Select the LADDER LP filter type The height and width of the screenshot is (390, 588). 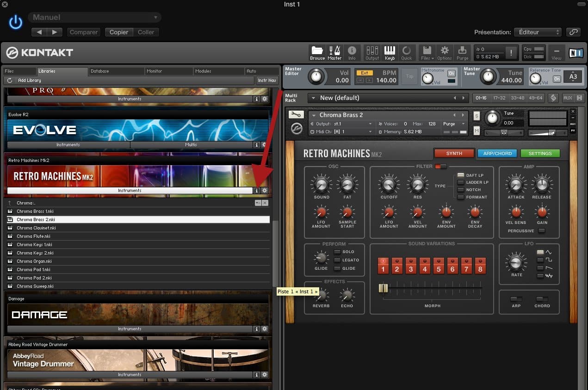click(461, 182)
